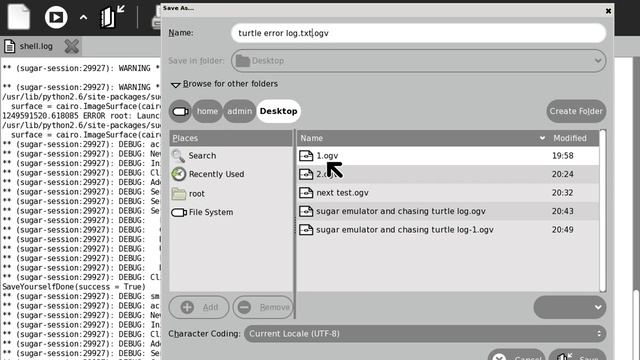This screenshot has width=640, height=360.
Task: Edit the Name input field
Action: (418, 33)
